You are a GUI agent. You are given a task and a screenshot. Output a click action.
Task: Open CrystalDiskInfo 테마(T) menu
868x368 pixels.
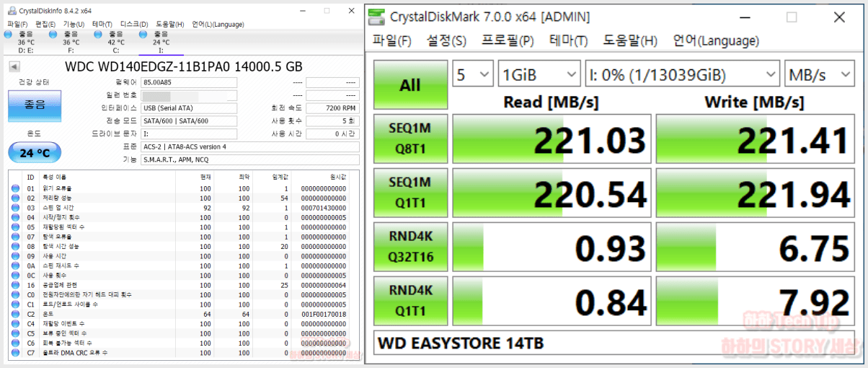click(102, 24)
